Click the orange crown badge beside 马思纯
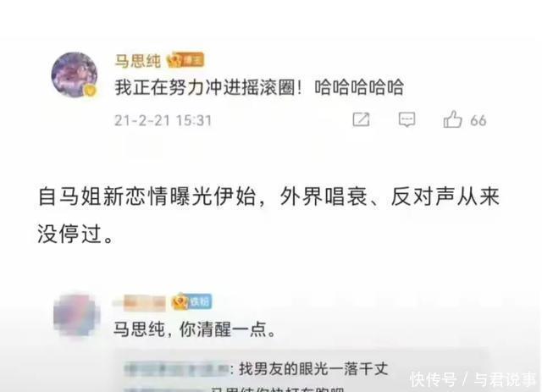The image size is (542, 392). (x=185, y=60)
